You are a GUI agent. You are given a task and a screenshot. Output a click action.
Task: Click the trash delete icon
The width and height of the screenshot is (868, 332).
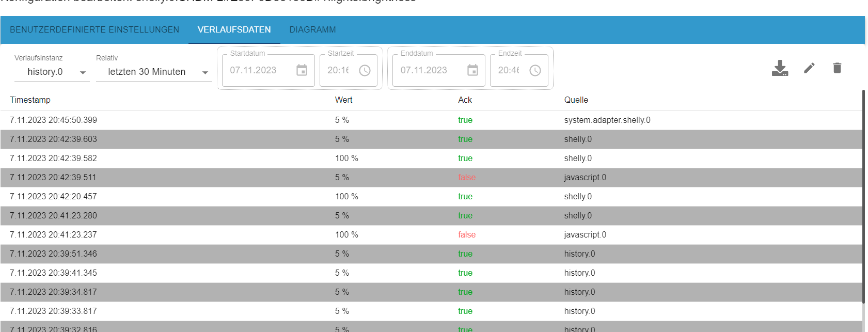click(x=837, y=68)
